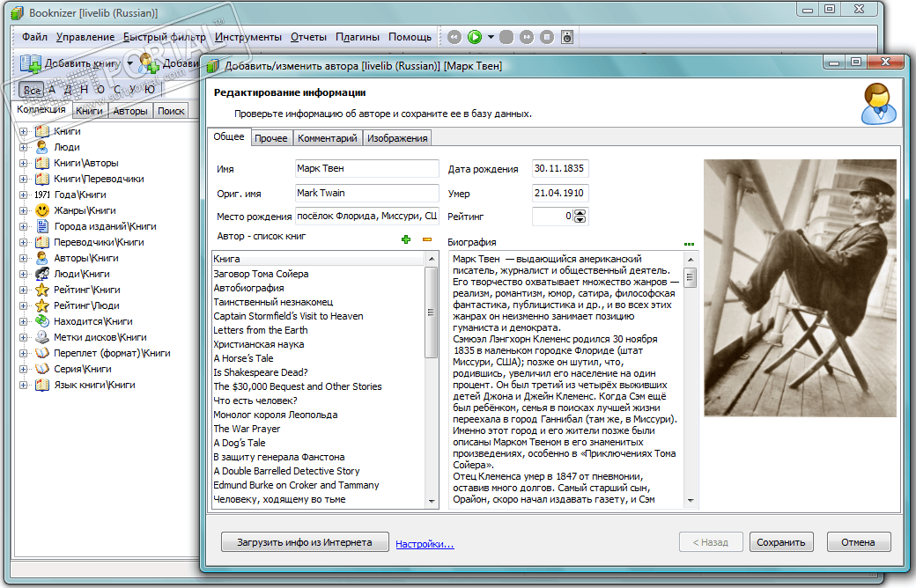Click the Метки дисков\Книги disc icon
This screenshot has width=916, height=588.
[42, 337]
